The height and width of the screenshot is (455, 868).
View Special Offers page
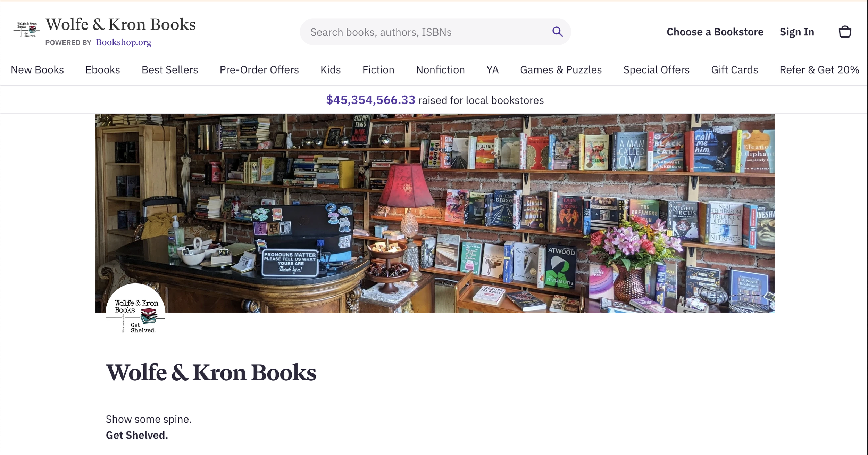[656, 70]
